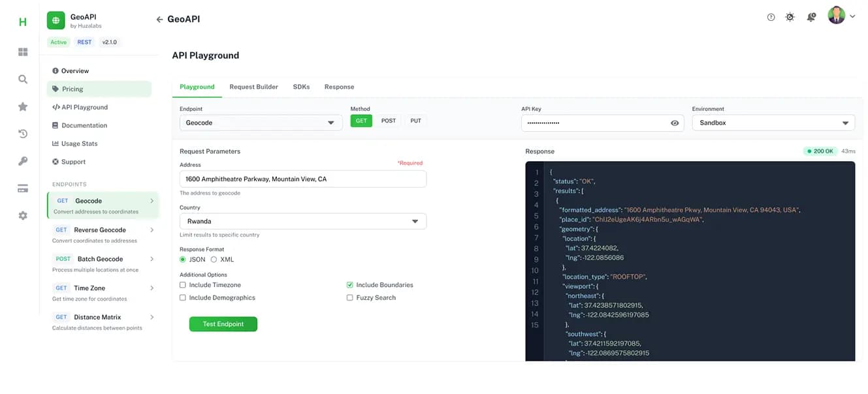This screenshot has height=394, width=868.
Task: Expand the Country dropdown showing Rwanda
Action: [x=302, y=222]
